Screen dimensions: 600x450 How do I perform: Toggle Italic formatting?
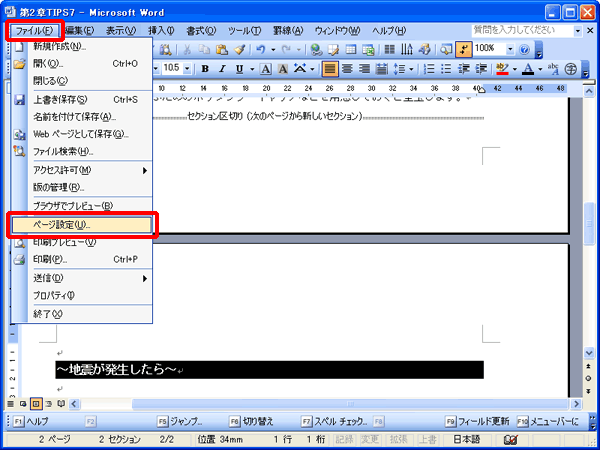click(x=222, y=69)
